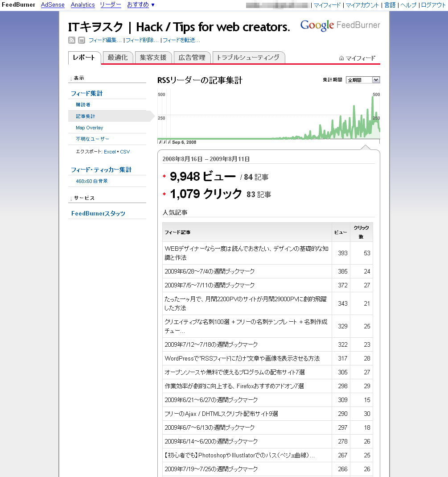Click the ログアウト link
This screenshot has height=477, width=448.
coord(433,5)
